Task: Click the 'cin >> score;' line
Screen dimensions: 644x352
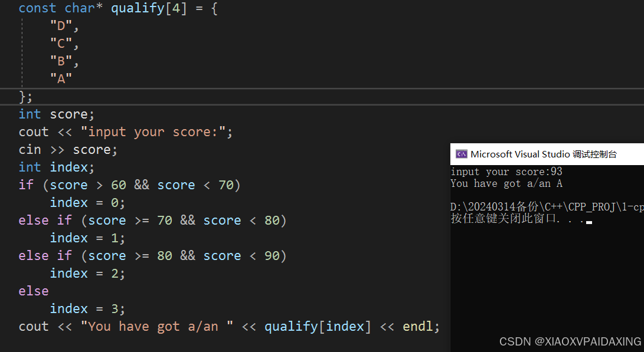Action: coord(68,150)
